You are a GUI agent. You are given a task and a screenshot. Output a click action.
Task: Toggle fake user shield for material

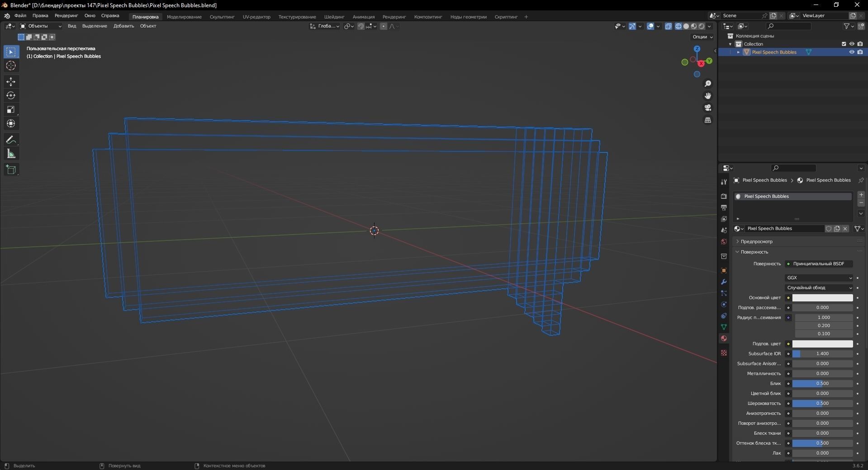pyautogui.click(x=829, y=229)
